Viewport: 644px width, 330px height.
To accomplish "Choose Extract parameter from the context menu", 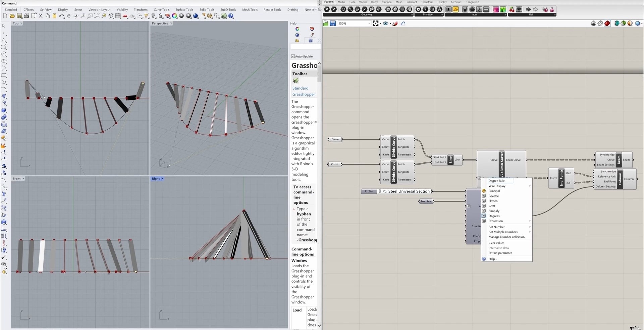I will [x=500, y=253].
